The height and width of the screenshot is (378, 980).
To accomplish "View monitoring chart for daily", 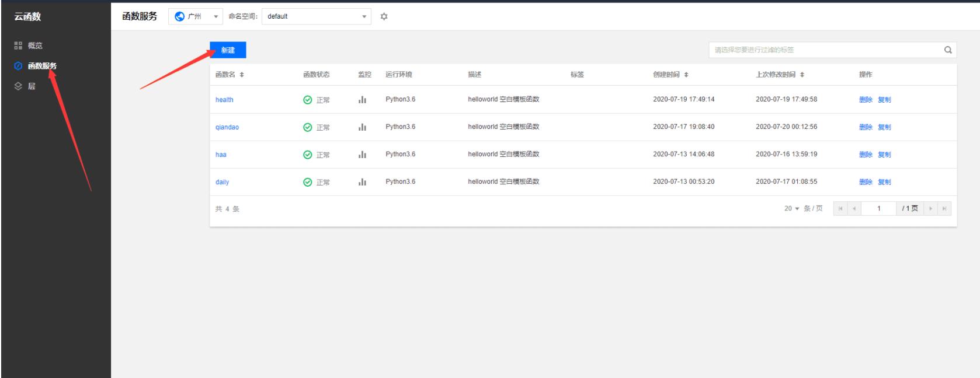I will pos(363,182).
